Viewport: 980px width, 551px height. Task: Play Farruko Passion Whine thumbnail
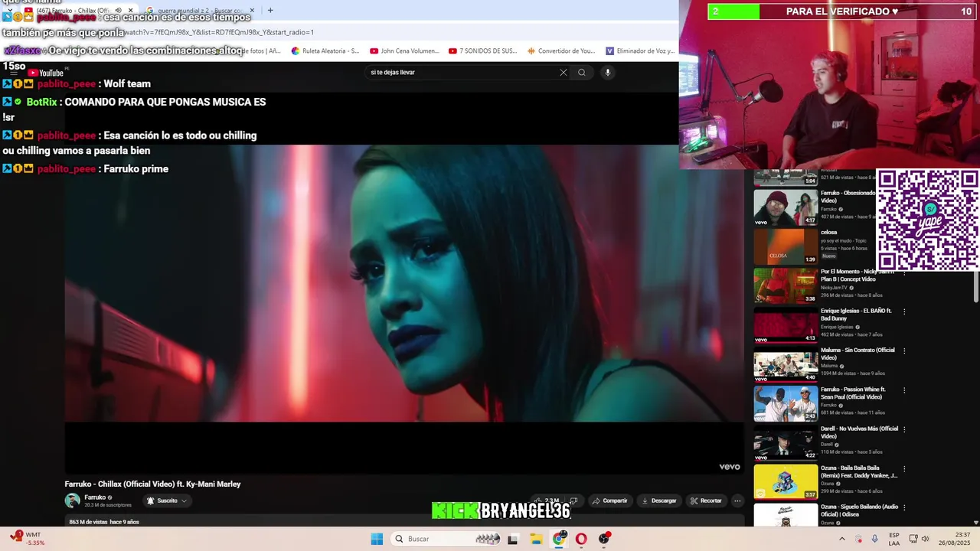(786, 403)
